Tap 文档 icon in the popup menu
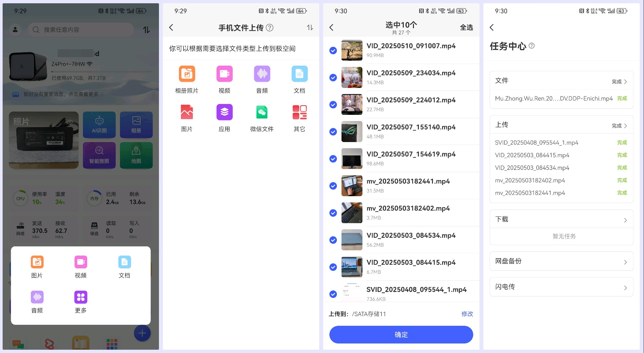This screenshot has width=644, height=353. coord(125,262)
